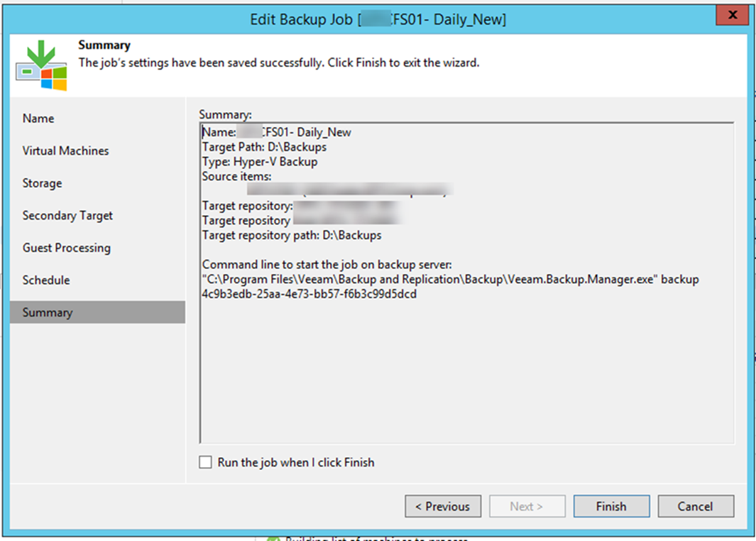Click Finish to exit the wizard
Viewport: 756px width, 541px height.
click(x=611, y=506)
